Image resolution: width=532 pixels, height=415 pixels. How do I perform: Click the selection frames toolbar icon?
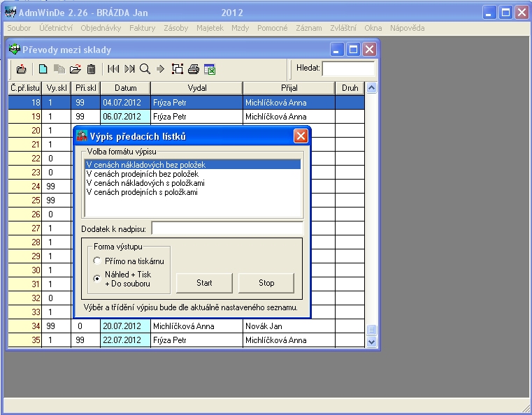(178, 69)
